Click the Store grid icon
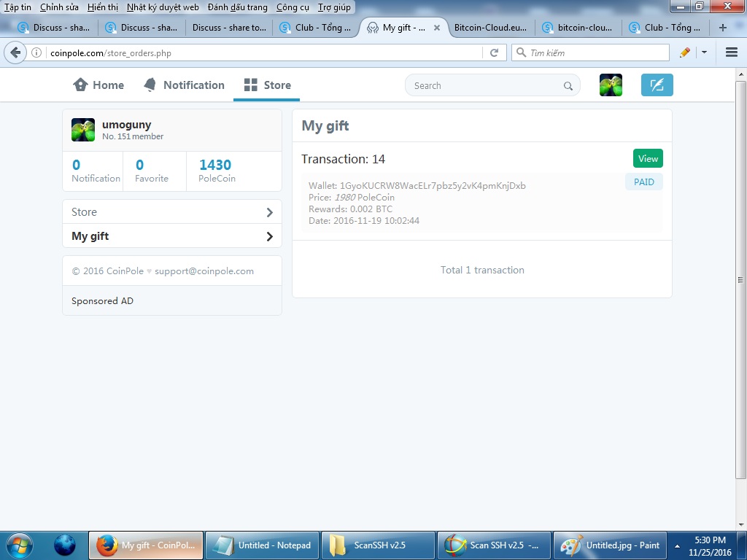This screenshot has height=560, width=747. pyautogui.click(x=251, y=85)
